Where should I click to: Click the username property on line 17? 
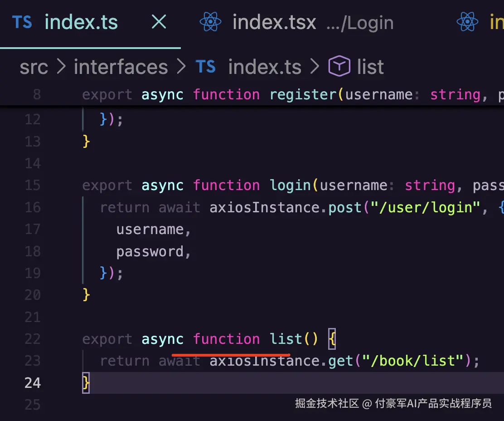(x=150, y=230)
